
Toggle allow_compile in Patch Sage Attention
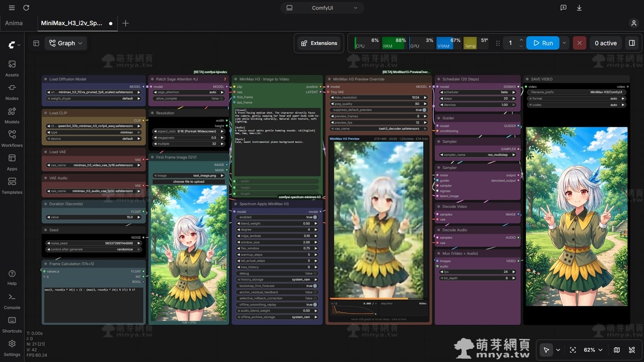222,99
